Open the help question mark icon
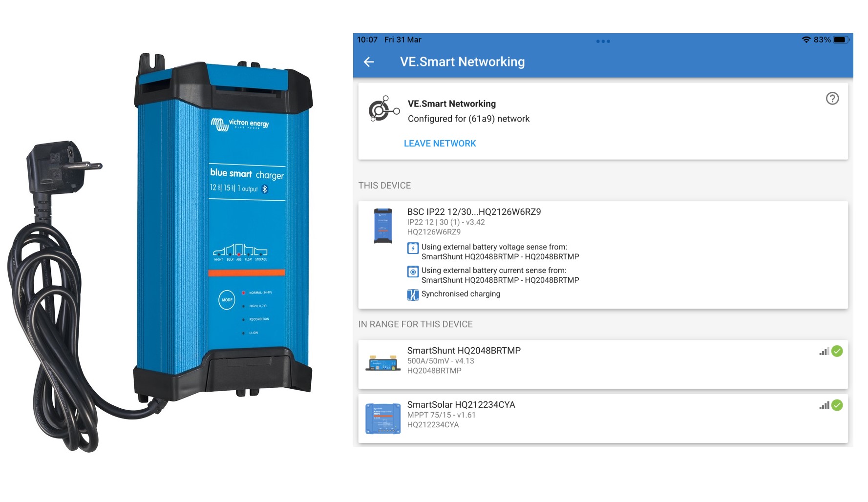Viewport: 868px width, 502px height. (x=832, y=99)
